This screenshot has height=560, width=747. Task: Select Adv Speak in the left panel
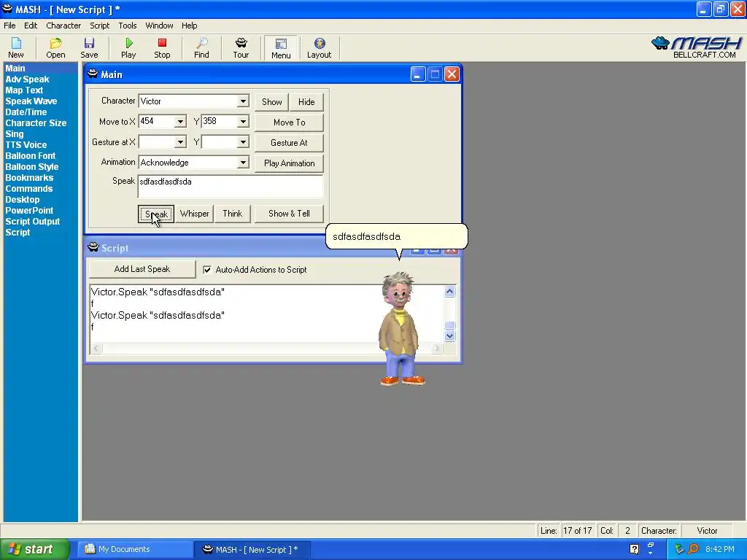pyautogui.click(x=27, y=79)
